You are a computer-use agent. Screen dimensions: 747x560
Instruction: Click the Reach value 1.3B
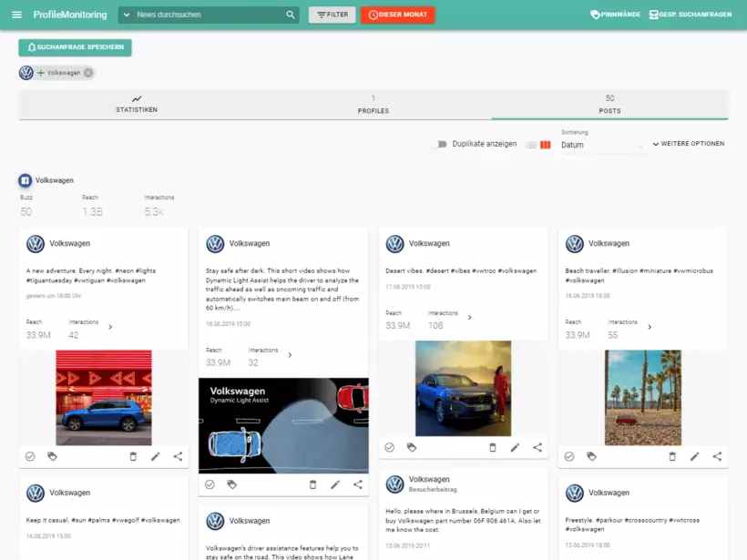tap(92, 212)
